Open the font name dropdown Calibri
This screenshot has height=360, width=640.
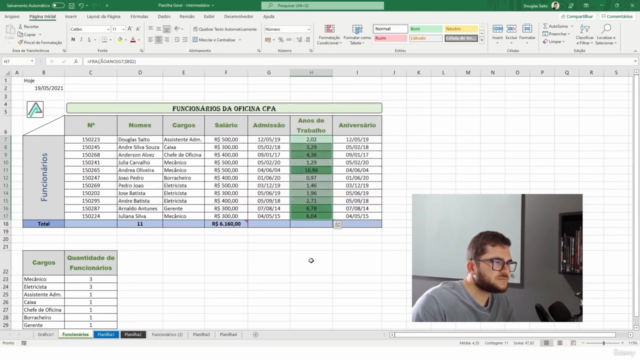pos(108,29)
